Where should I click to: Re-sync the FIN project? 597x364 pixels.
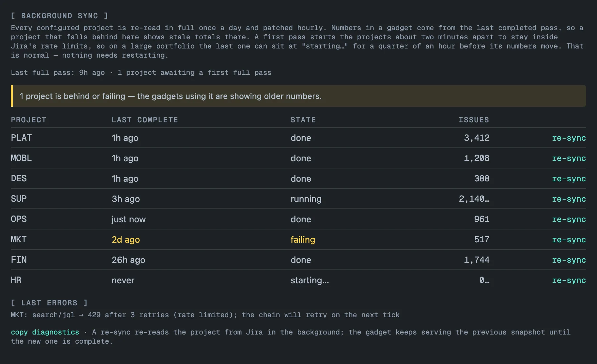(569, 260)
